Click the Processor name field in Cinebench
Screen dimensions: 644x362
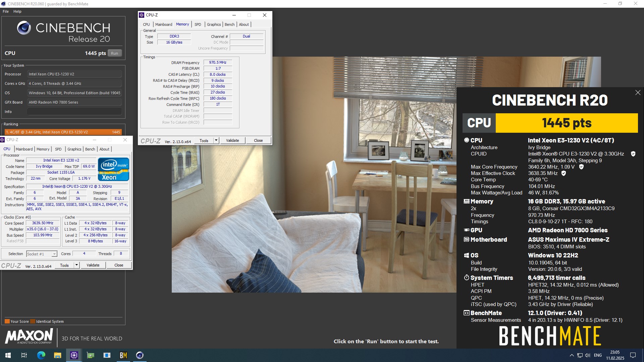[x=74, y=74]
